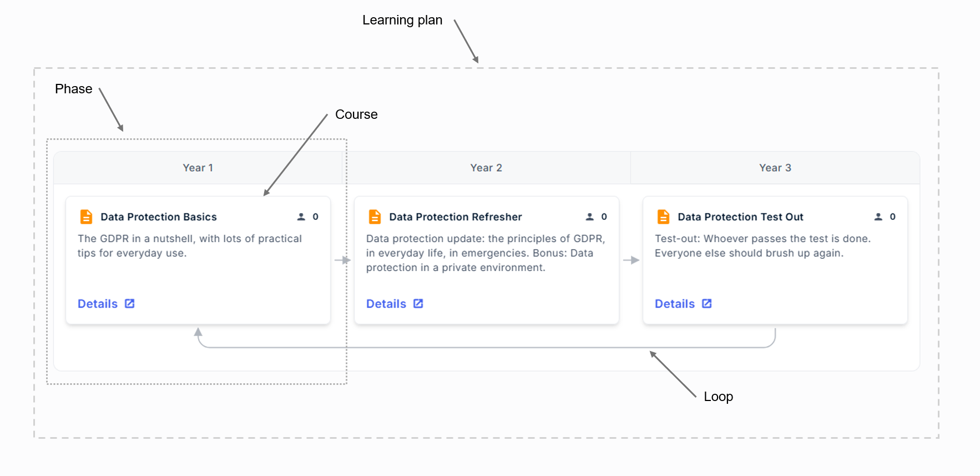Viewport: 980px width, 476px height.
Task: Select the Year 3 phase header
Action: coord(775,168)
